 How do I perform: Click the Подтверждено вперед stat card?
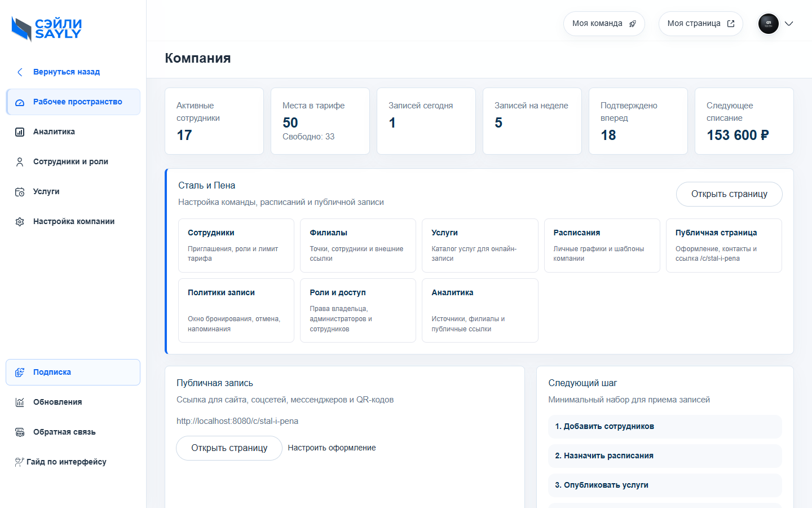(x=638, y=121)
